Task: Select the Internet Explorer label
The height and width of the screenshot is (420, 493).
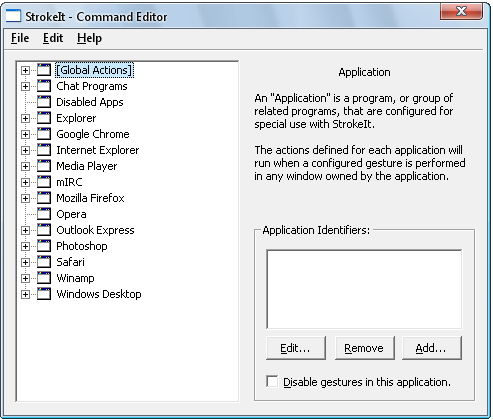Action: (x=97, y=150)
